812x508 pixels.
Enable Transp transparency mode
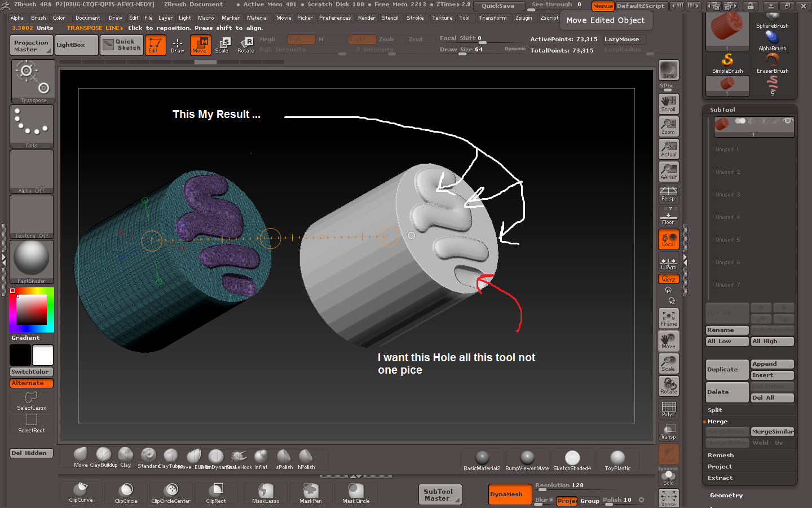point(668,432)
